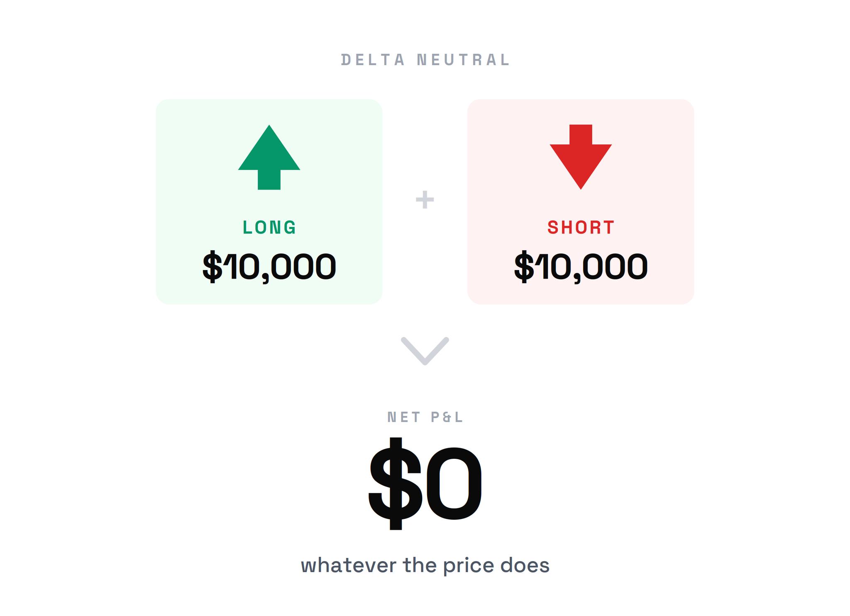850x616 pixels.
Task: Click the DELTA NEUTRAL heading
Action: click(x=425, y=60)
